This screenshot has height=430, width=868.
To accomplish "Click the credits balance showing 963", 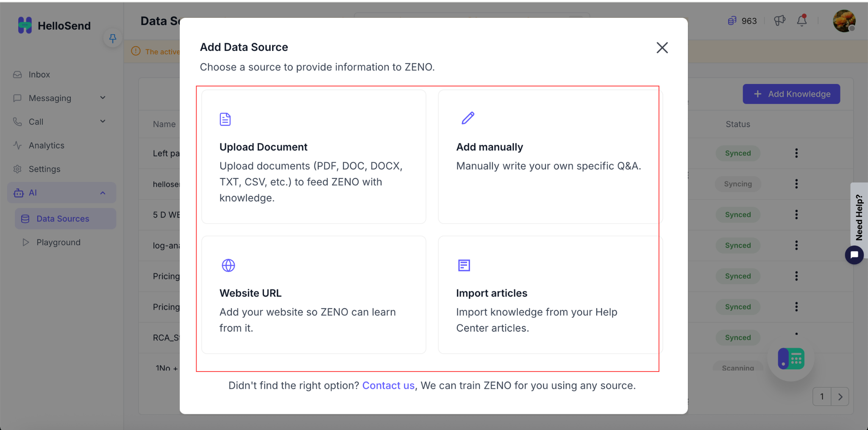I will tap(742, 21).
